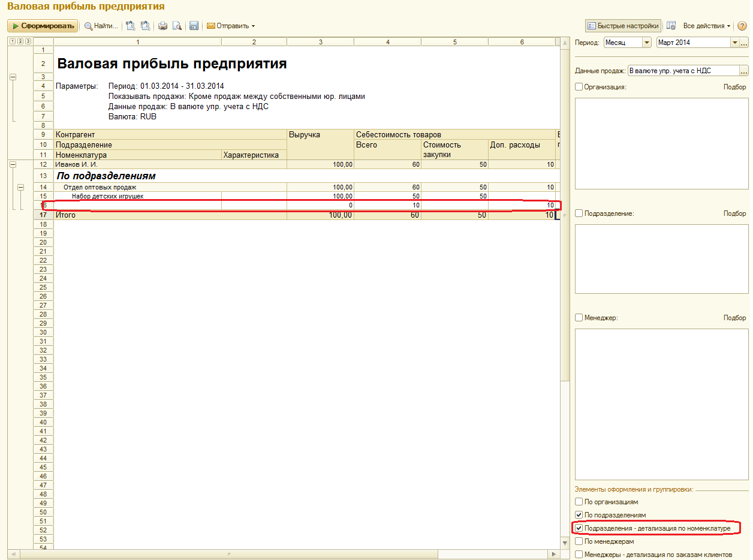This screenshot has height=560, width=753.
Task: Click the second collapse-groups toolbar icon
Action: tap(144, 26)
